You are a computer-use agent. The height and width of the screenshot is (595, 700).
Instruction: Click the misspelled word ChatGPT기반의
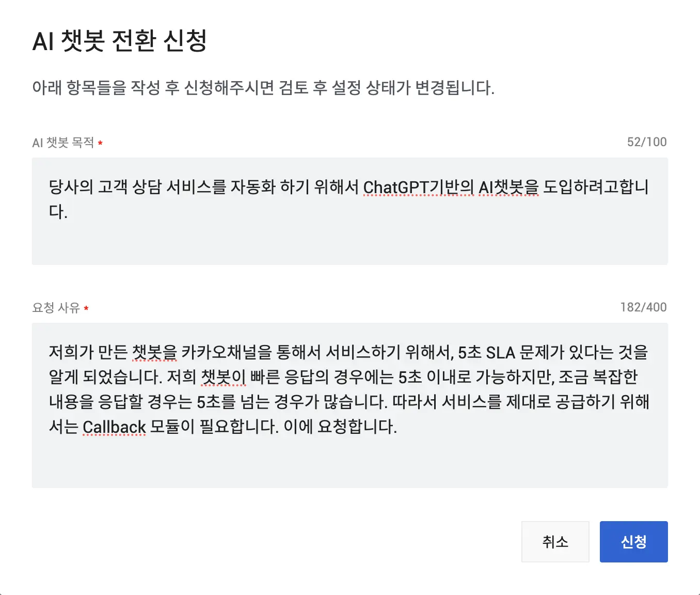(x=419, y=186)
